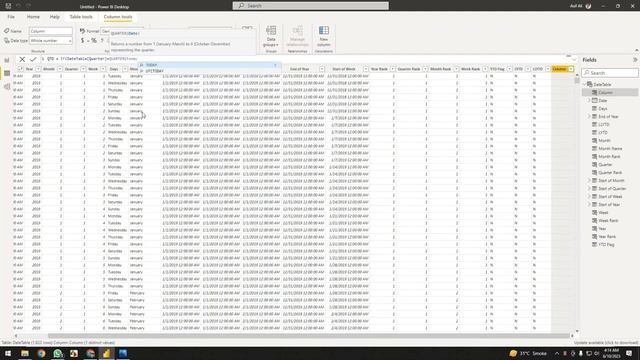Click the Week Rank column header

pyautogui.click(x=470, y=69)
